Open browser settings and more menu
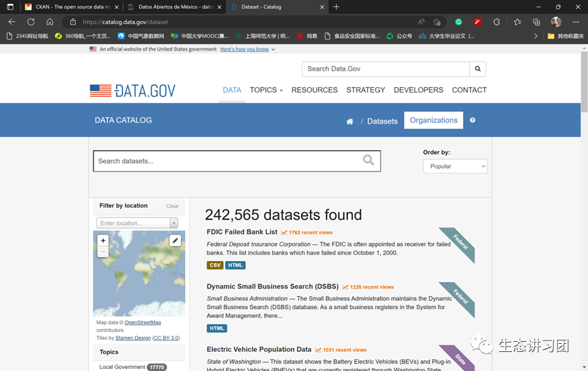588x371 pixels. point(576,22)
